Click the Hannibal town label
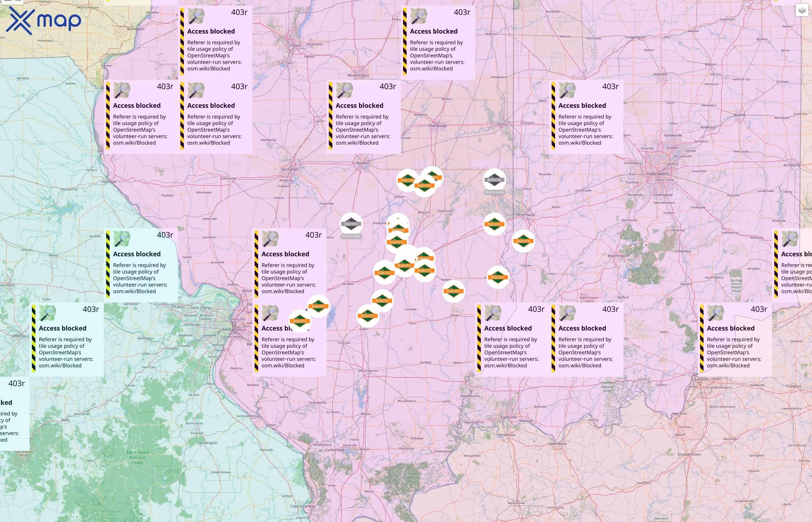This screenshot has height=522, width=812. 109,182
